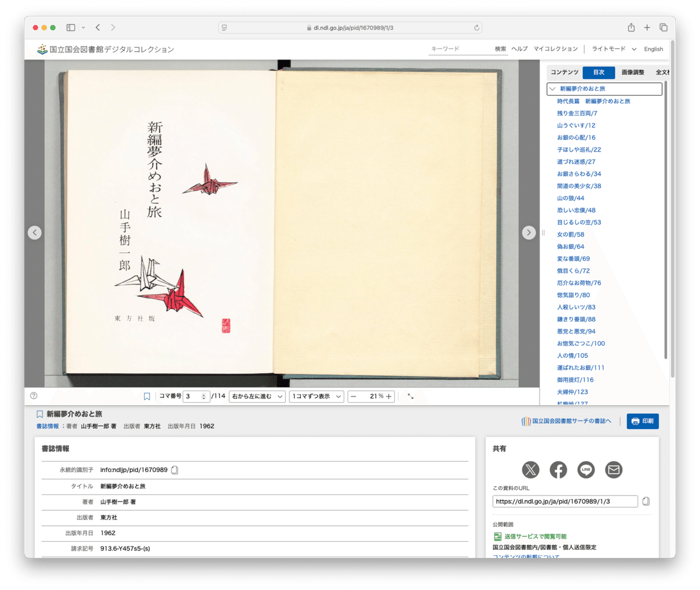Click the bookmark icon beside the title 新編夢介めおと旅

point(40,414)
